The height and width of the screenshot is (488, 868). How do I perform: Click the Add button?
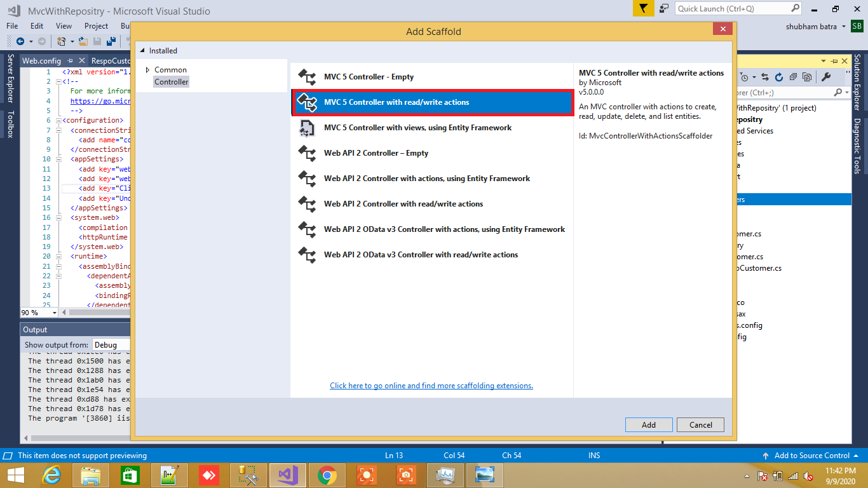(x=649, y=425)
